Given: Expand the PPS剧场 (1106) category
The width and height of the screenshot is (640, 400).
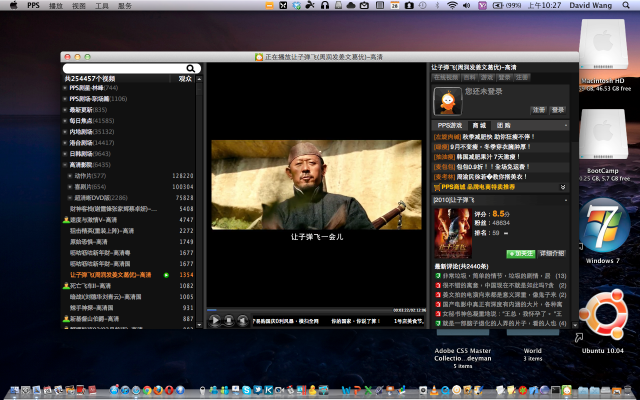Looking at the screenshot, I should (x=65, y=99).
